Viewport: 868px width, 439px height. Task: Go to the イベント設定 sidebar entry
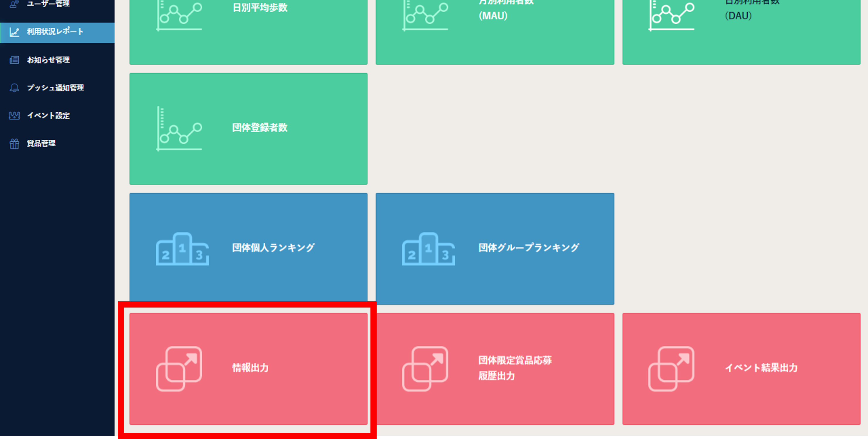tap(48, 116)
